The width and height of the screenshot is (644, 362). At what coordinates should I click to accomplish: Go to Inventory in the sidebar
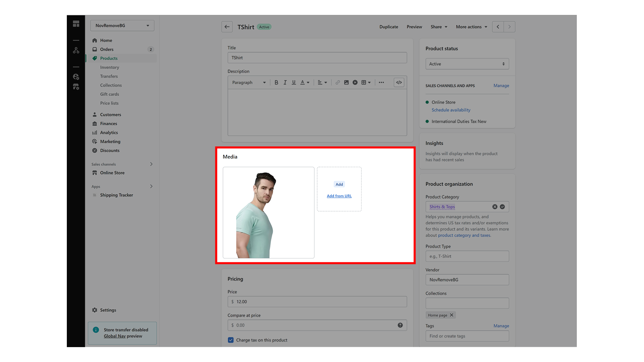[109, 67]
